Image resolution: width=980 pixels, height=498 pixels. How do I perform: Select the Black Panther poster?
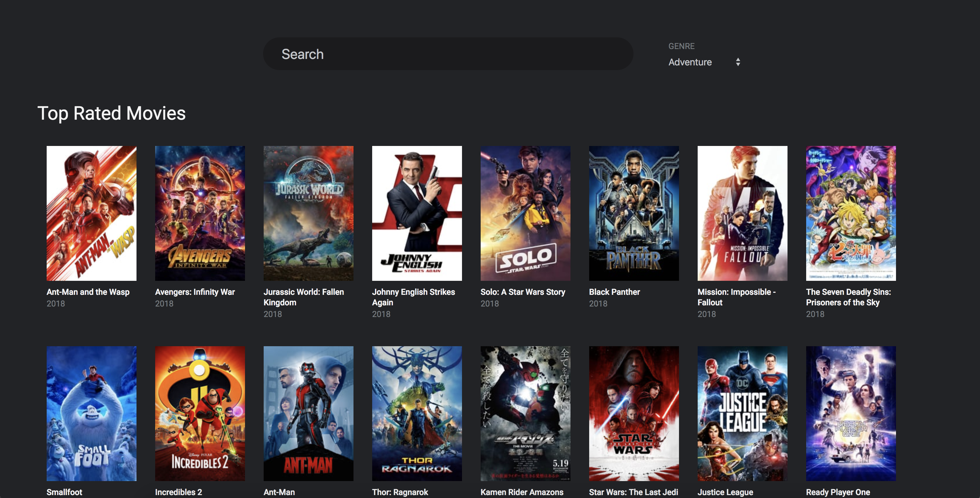[x=633, y=213]
